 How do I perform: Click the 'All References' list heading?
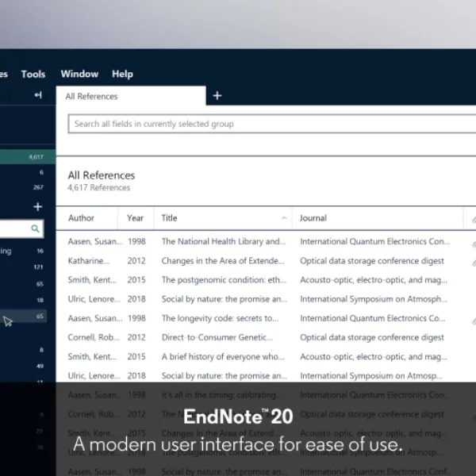point(102,175)
